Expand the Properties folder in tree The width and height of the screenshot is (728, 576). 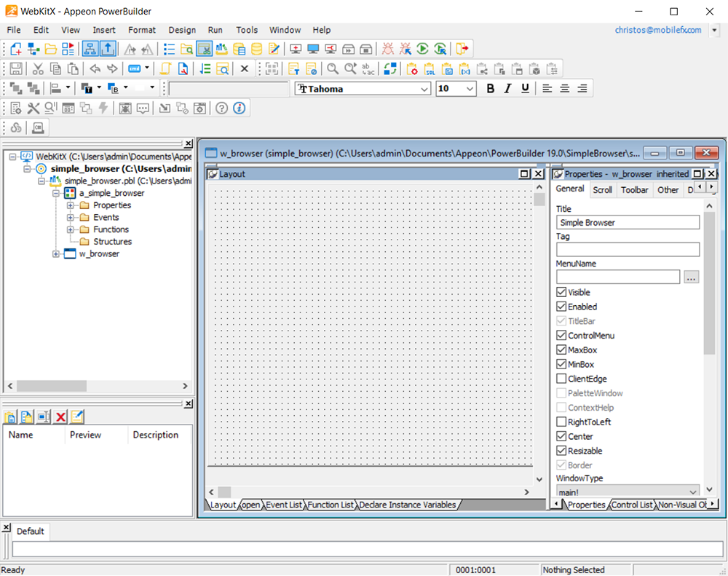(70, 205)
